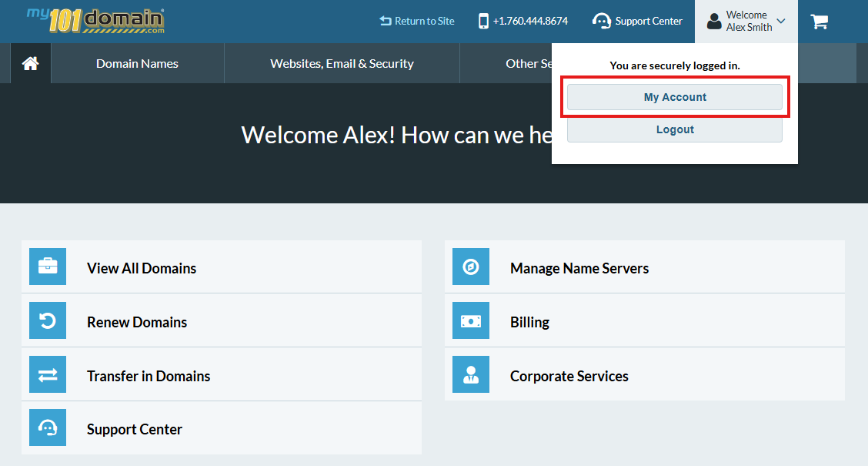Click the 101domain logo
This screenshot has width=868, height=466.
[x=91, y=22]
